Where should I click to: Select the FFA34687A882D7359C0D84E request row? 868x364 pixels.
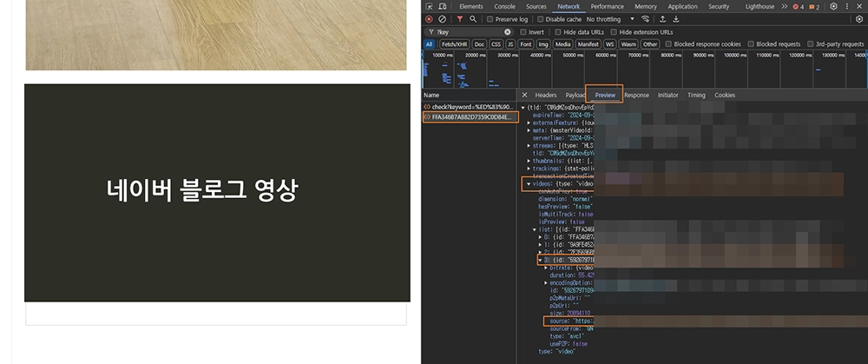tap(470, 117)
